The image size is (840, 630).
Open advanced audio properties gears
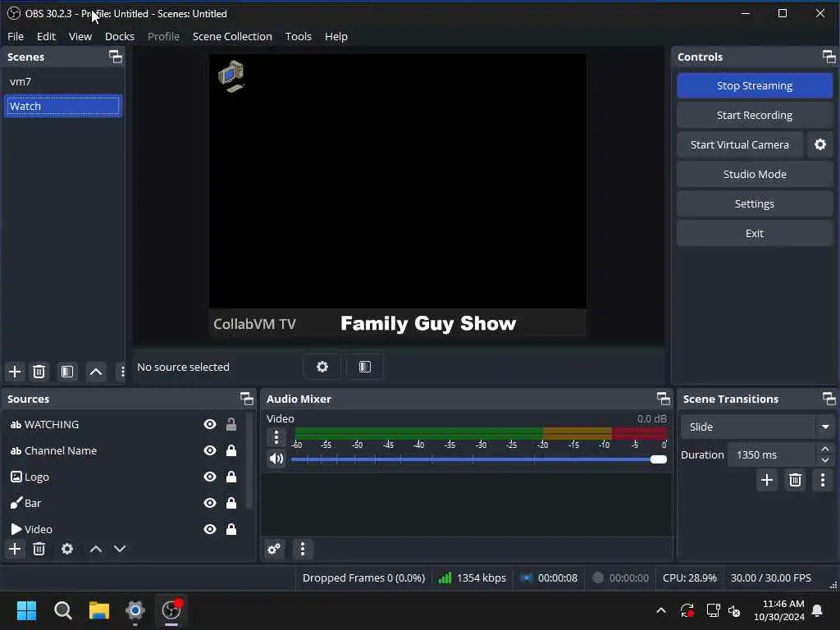point(274,549)
